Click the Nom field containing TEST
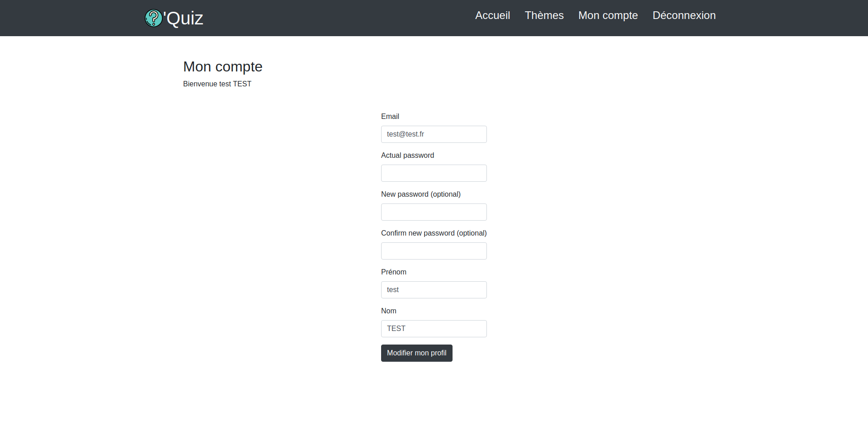 tap(434, 329)
